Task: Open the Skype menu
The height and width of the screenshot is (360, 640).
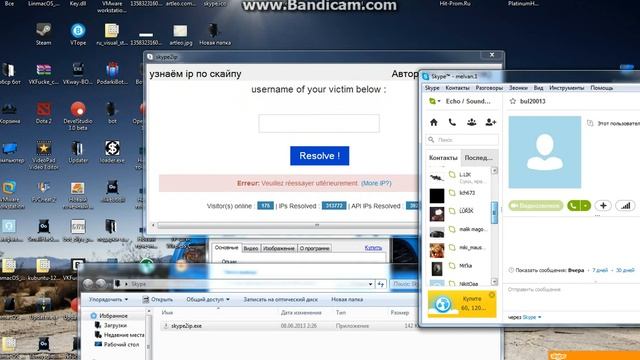Action: click(x=432, y=88)
